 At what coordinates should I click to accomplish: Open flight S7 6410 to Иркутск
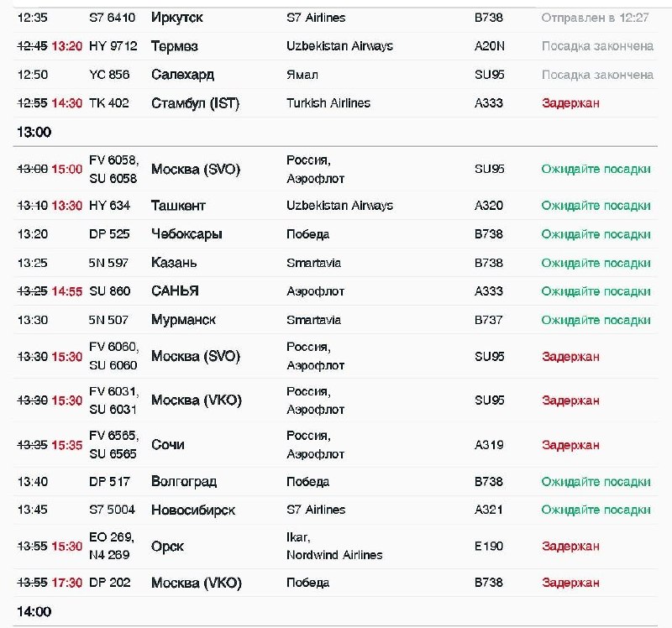(x=335, y=18)
